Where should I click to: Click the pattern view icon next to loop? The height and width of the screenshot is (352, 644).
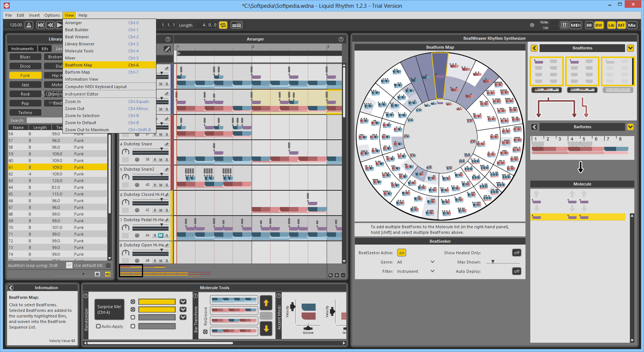click(x=237, y=25)
